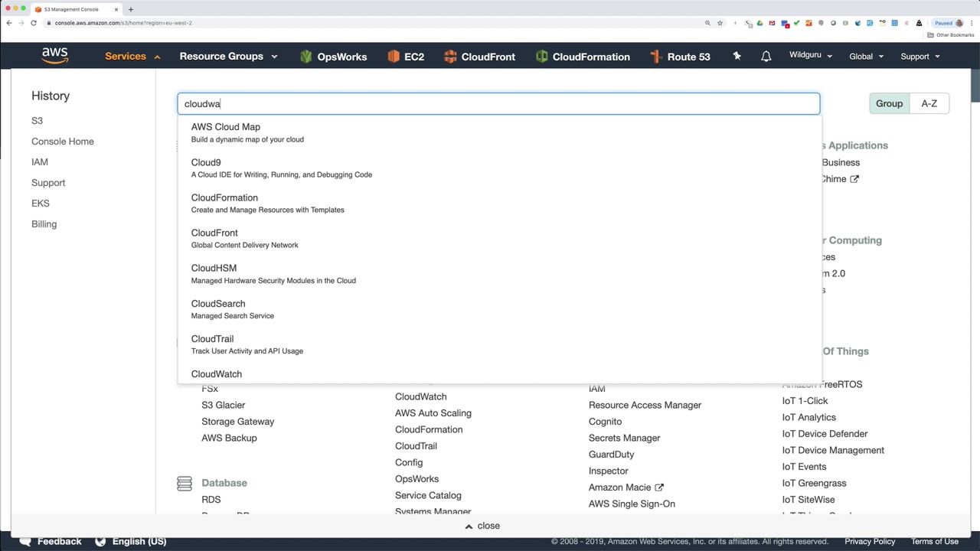Switch services view to Group
Screen dimensions: 980x551
pyautogui.click(x=889, y=103)
